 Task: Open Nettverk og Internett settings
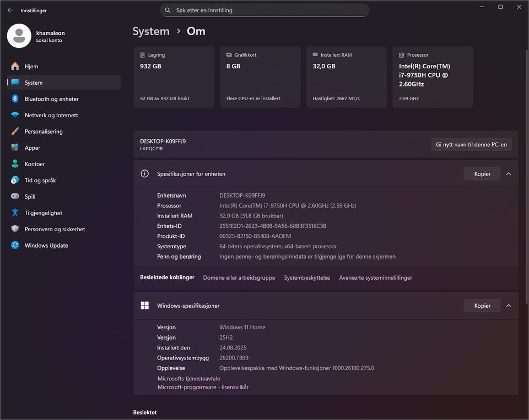pyautogui.click(x=51, y=115)
